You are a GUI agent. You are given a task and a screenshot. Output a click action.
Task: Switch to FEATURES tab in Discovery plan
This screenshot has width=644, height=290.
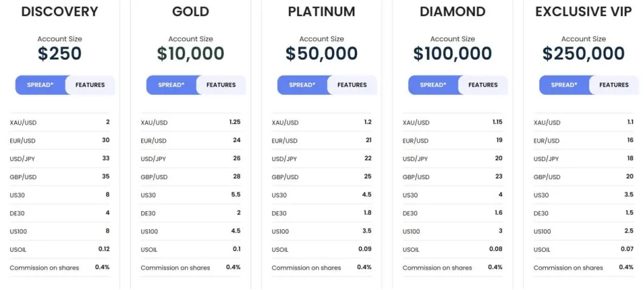[90, 85]
